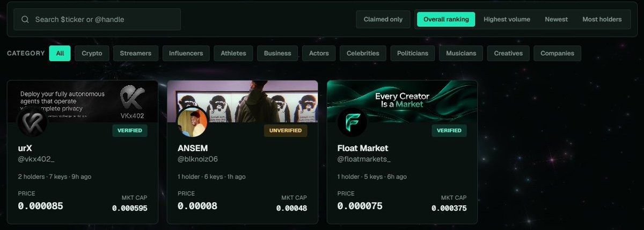This screenshot has width=644, height=230.
Task: Click the search magnifier icon
Action: (25, 19)
